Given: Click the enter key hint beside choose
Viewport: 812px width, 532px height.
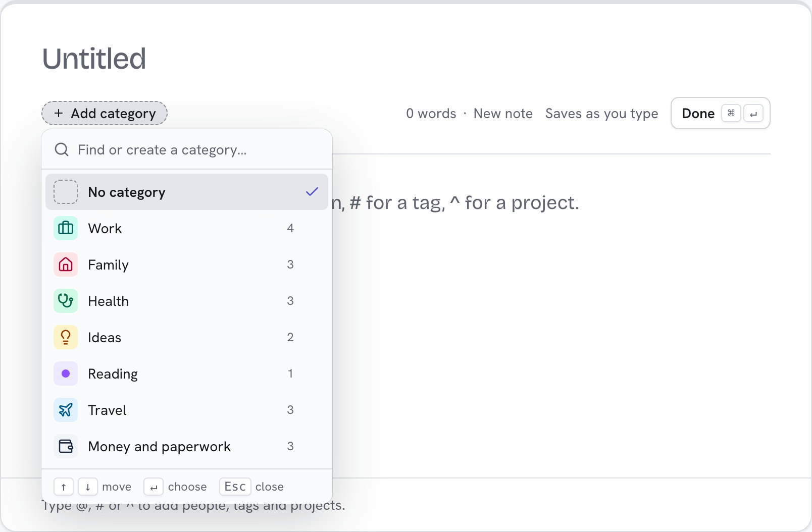Looking at the screenshot, I should (154, 487).
